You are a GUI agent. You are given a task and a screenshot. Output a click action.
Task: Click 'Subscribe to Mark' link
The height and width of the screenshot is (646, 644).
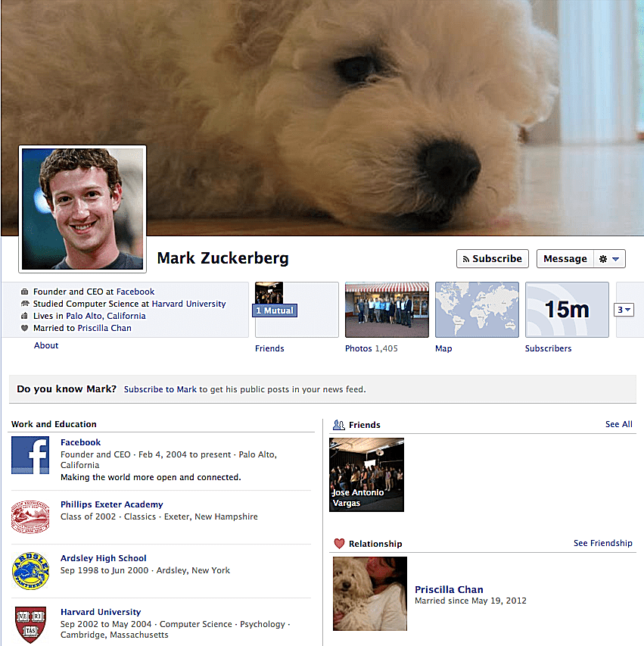(x=160, y=389)
